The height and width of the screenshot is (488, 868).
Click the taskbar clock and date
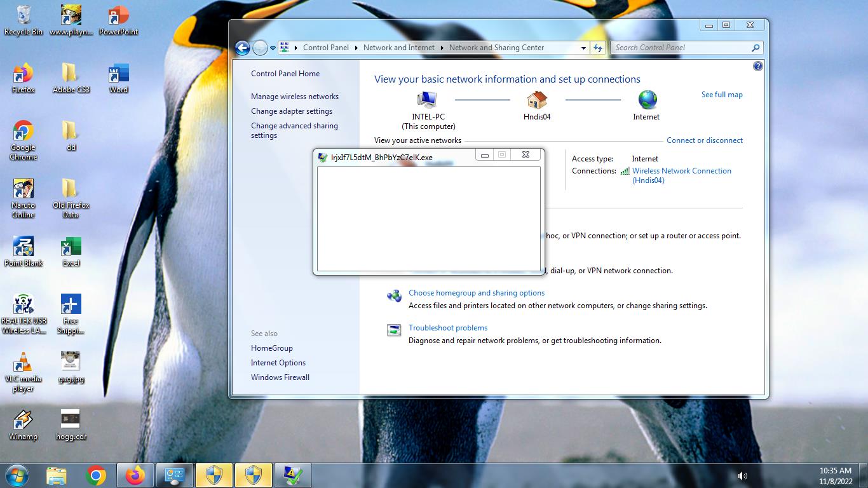point(835,476)
